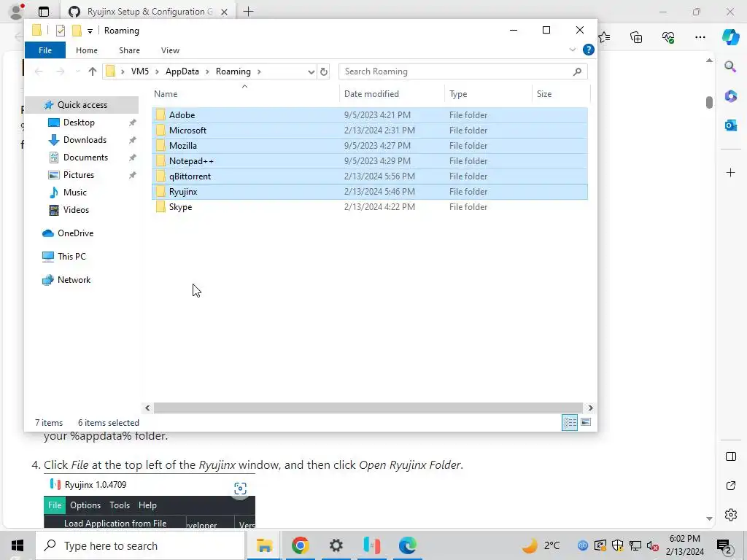Viewport: 747px width, 560px height.
Task: Close the Ryujinx Setup browser tab
Action: [224, 12]
